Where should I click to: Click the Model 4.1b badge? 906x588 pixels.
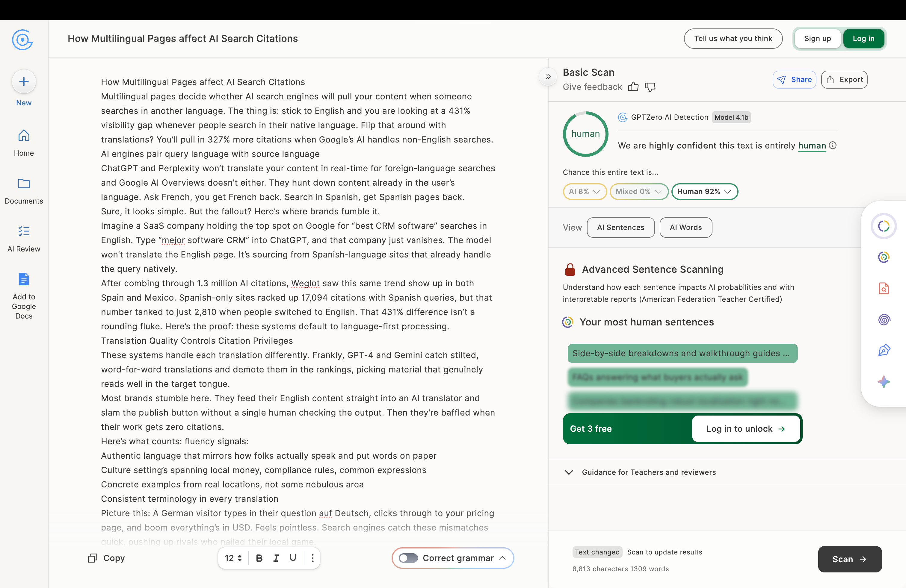[731, 117]
